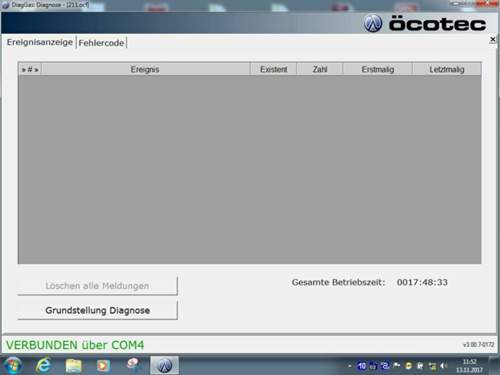Click the Action Center flag tray icon
The width and height of the screenshot is (500, 375).
point(397,366)
